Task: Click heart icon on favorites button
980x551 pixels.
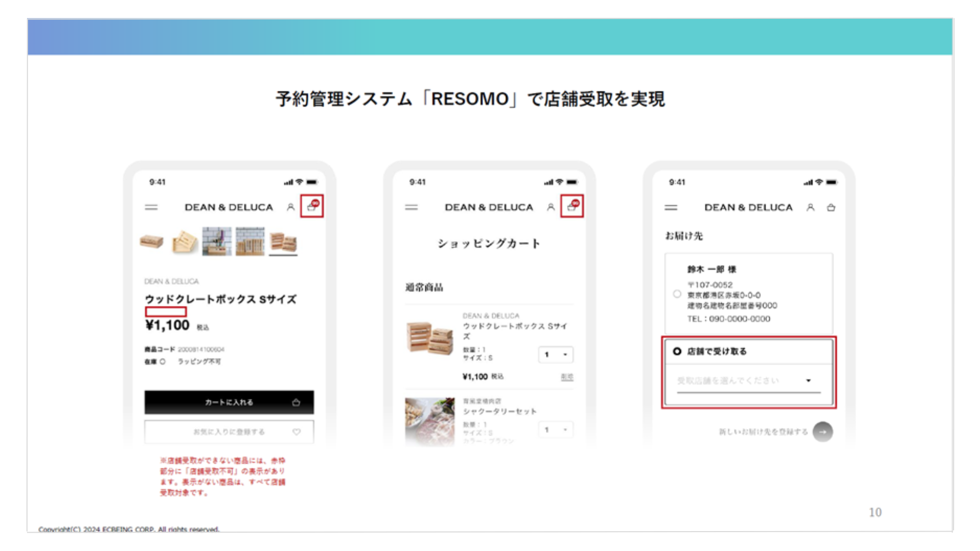Action: 297,432
